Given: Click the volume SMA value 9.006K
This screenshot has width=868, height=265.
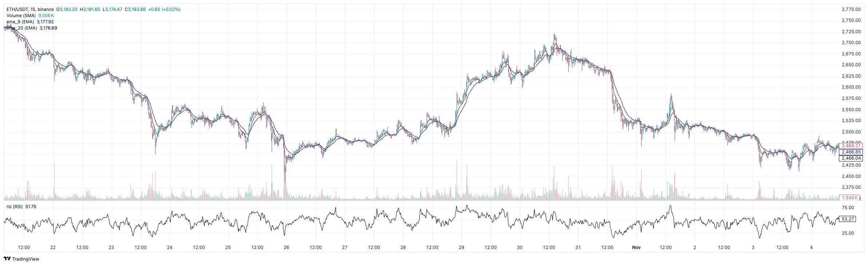Looking at the screenshot, I should [46, 16].
